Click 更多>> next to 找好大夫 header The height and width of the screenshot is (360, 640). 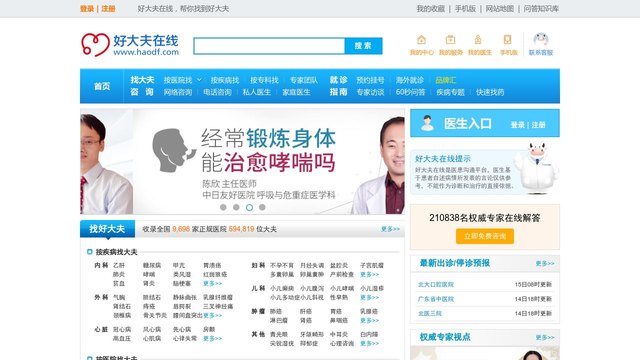point(391,229)
